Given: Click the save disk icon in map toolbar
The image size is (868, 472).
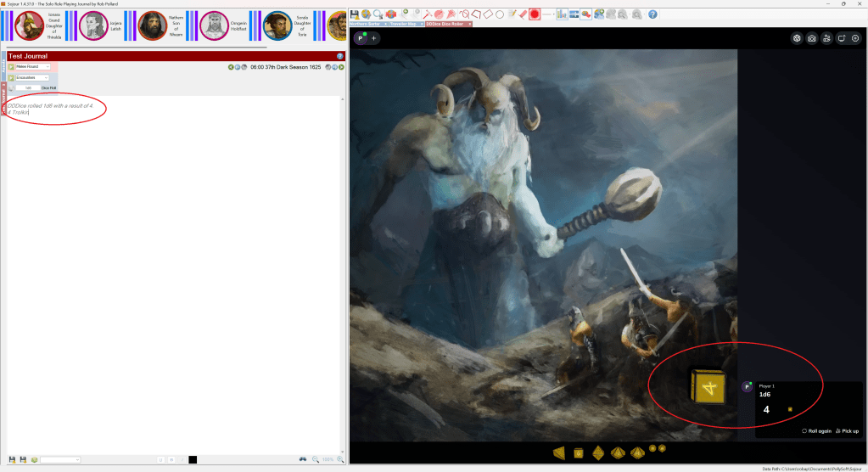Looking at the screenshot, I should [355, 14].
